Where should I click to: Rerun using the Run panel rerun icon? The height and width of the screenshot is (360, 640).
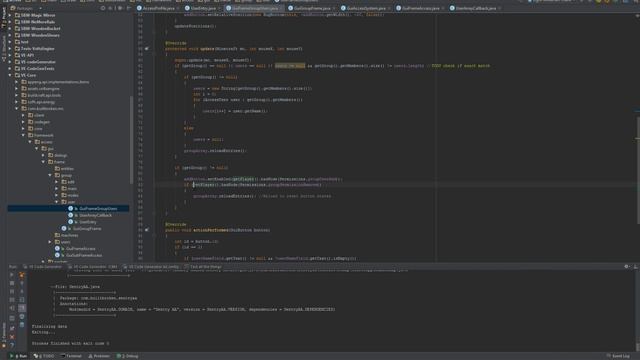tap(12, 275)
